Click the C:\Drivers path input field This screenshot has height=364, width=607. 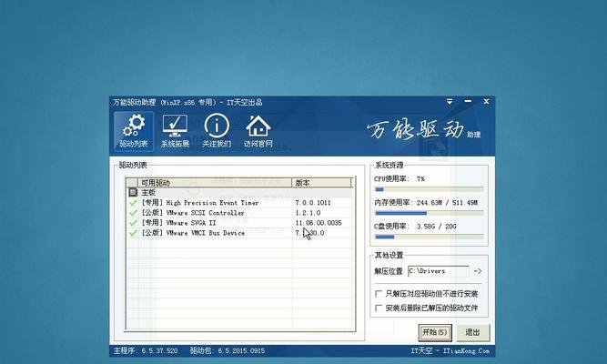point(439,271)
